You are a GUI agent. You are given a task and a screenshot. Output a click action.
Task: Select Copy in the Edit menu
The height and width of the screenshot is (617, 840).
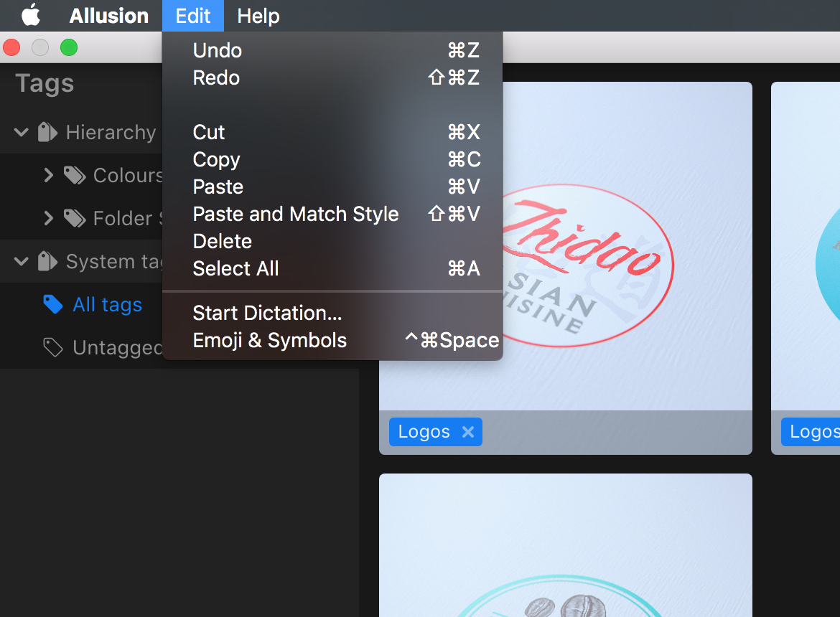(215, 159)
